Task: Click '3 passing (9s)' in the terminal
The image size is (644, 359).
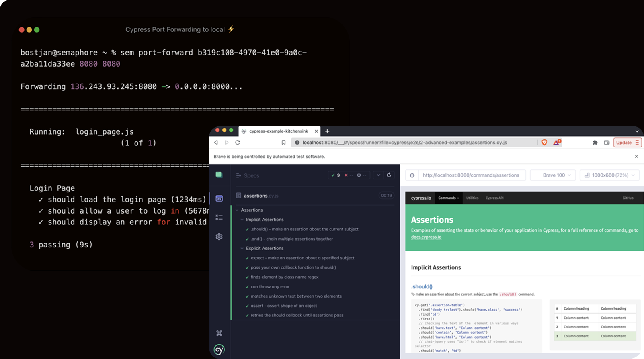Action: [x=61, y=245]
